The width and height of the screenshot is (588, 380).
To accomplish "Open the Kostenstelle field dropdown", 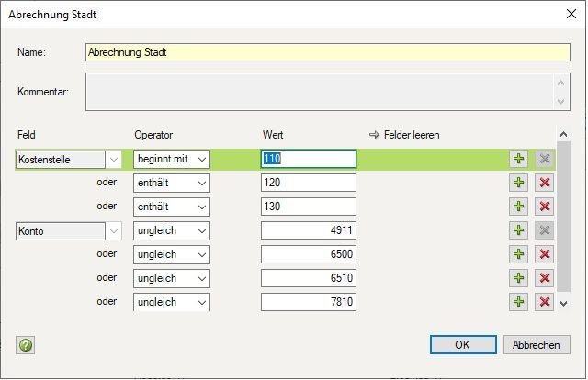I will [113, 159].
